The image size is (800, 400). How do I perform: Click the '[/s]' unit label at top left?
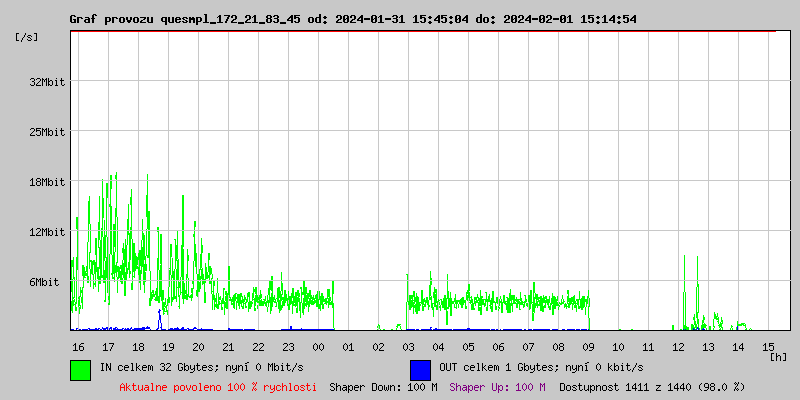click(x=27, y=36)
